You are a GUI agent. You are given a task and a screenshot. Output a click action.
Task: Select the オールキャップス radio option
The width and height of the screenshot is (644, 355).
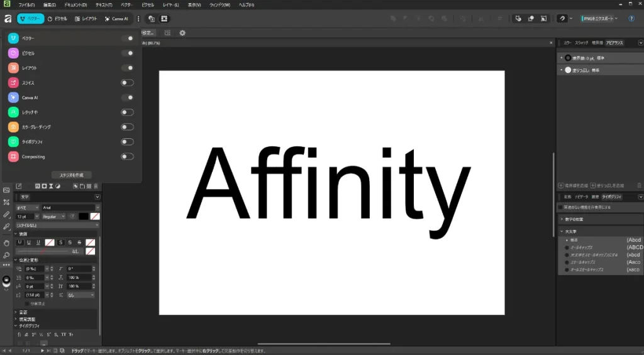(567, 248)
